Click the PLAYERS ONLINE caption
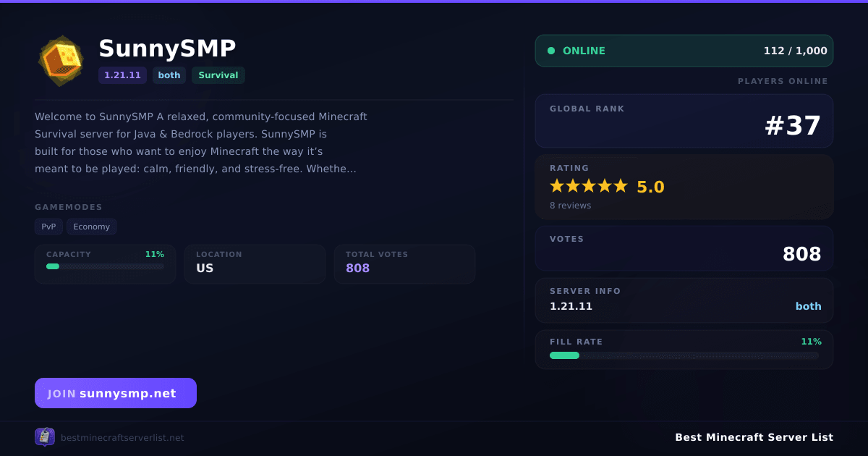The width and height of the screenshot is (868, 456). point(783,81)
